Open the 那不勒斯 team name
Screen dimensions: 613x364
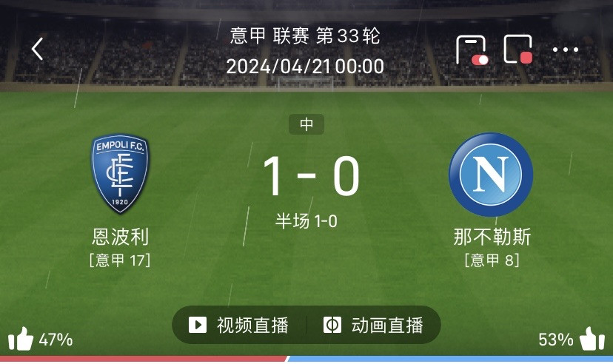coord(492,237)
